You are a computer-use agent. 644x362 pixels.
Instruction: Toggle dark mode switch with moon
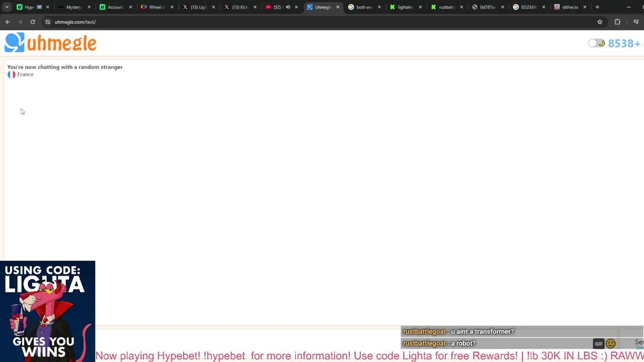(x=596, y=43)
